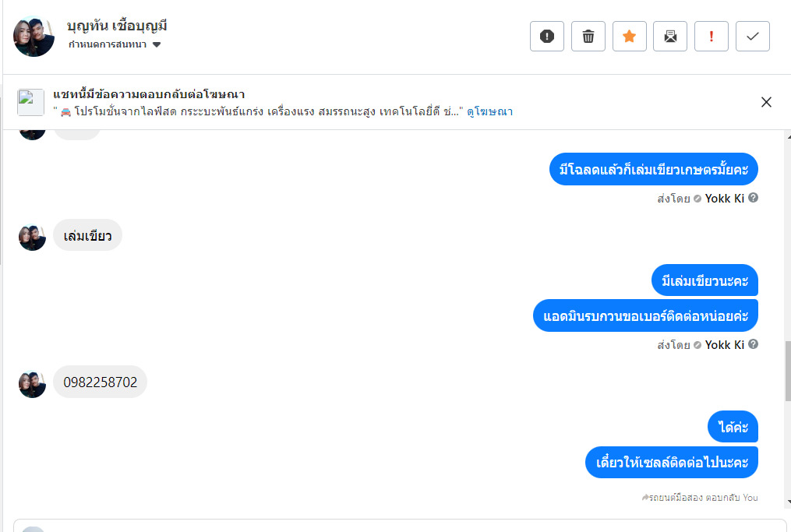Click scrollbar down arrow in chat
This screenshot has height=532, width=791.
786,502
